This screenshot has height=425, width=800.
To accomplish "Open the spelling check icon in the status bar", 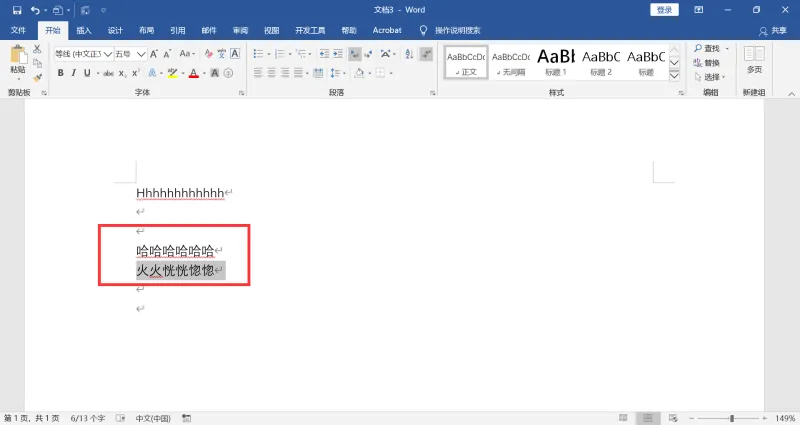I will click(x=120, y=418).
